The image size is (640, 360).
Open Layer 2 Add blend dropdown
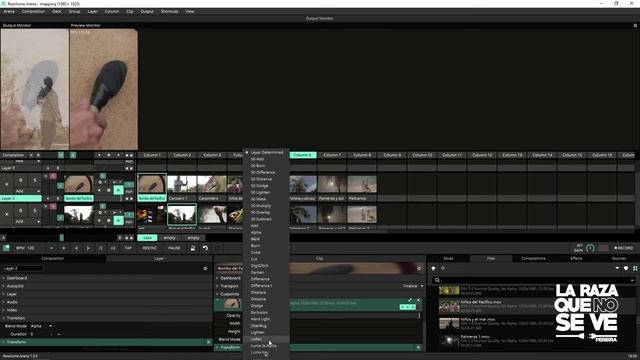click(27, 191)
